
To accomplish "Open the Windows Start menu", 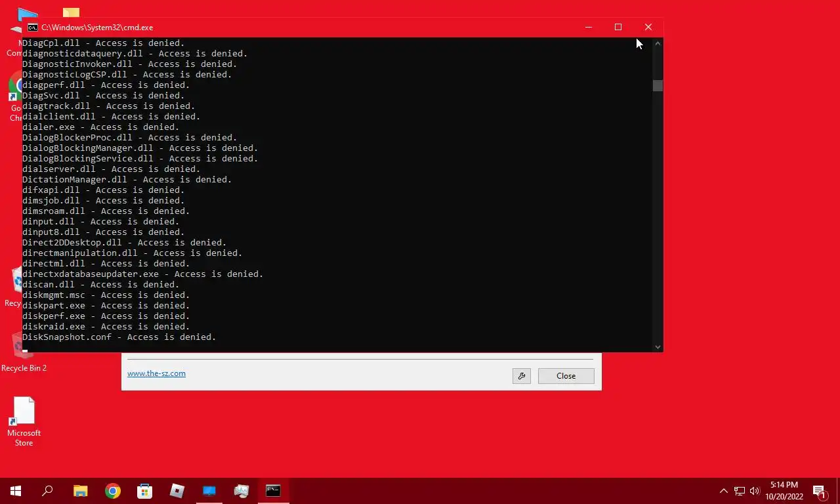I will coord(16,491).
